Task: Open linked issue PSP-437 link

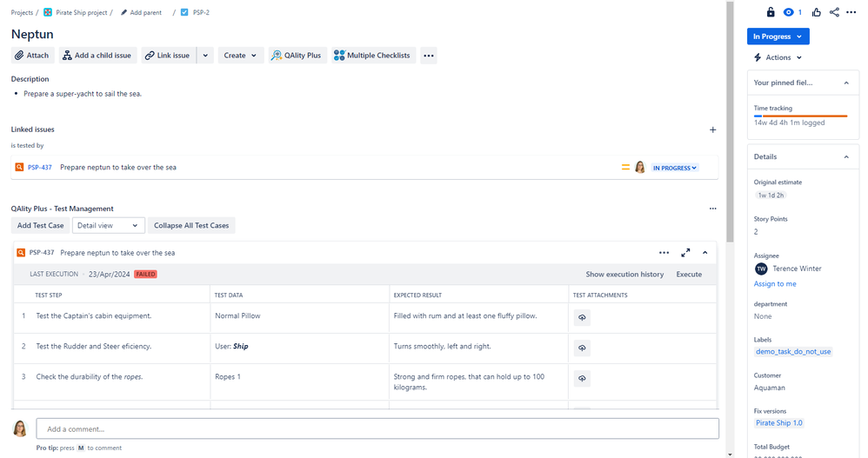Action: 40,167
